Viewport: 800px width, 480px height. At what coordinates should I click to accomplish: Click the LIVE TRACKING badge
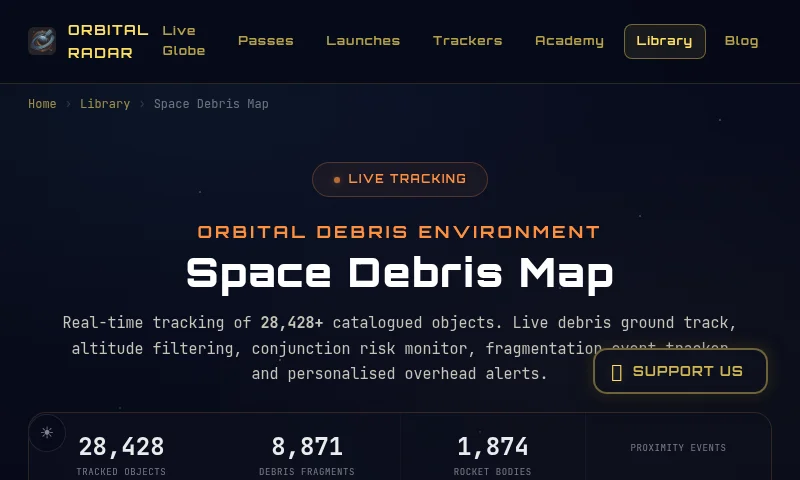[400, 179]
